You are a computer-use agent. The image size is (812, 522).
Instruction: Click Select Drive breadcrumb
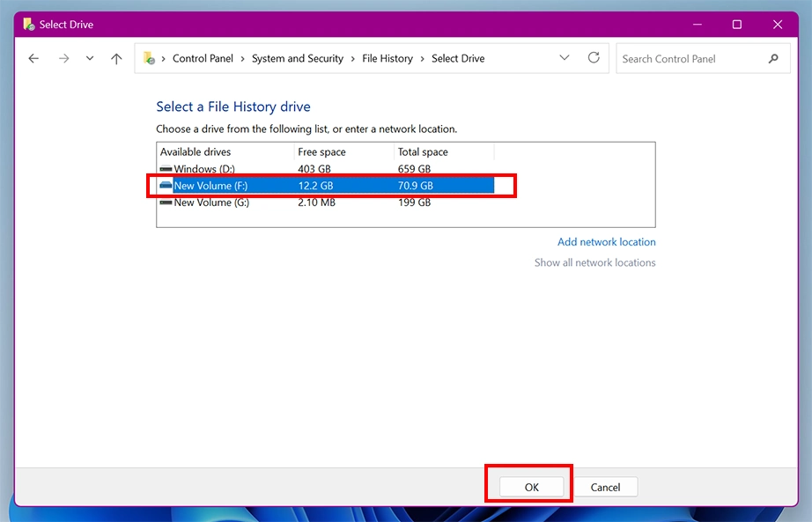[x=458, y=58]
